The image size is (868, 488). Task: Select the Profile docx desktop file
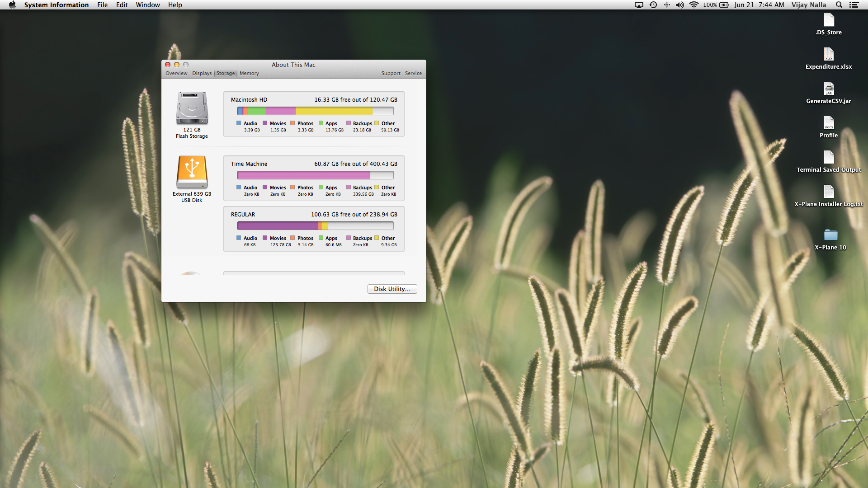click(x=829, y=127)
